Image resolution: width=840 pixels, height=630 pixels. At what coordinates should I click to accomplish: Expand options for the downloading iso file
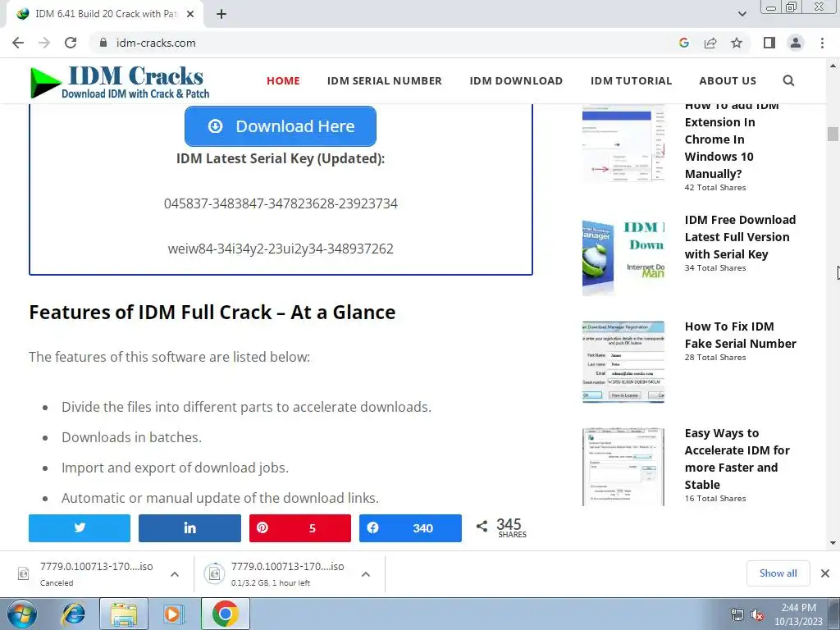(365, 574)
